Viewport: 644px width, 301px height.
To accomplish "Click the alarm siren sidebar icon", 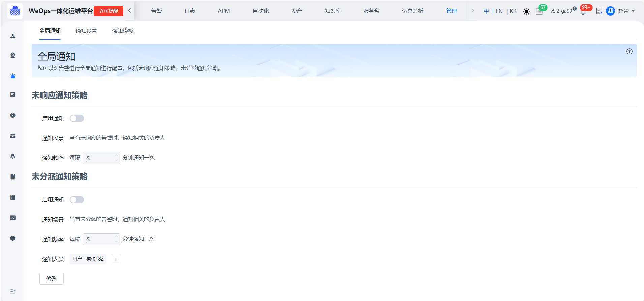I will tap(13, 76).
